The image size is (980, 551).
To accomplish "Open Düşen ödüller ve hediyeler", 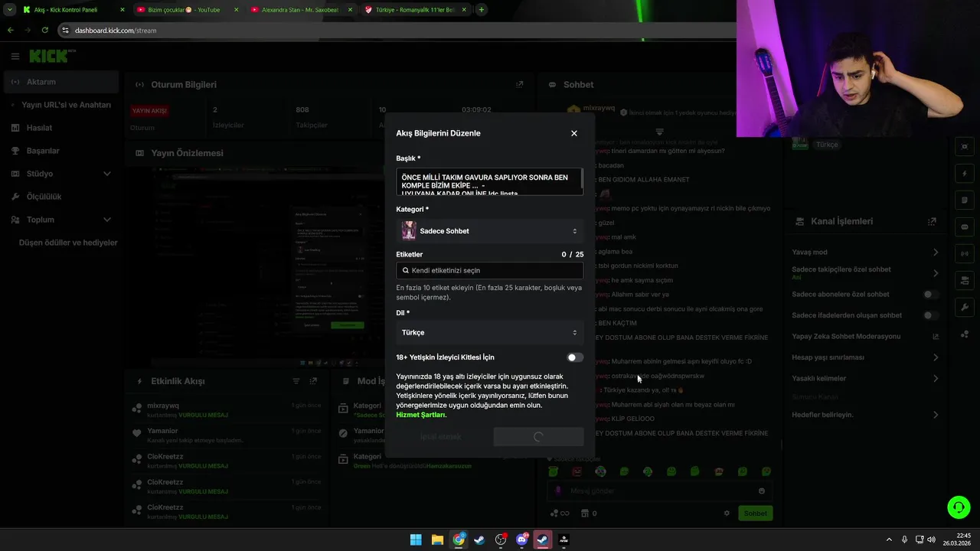I will coord(68,243).
